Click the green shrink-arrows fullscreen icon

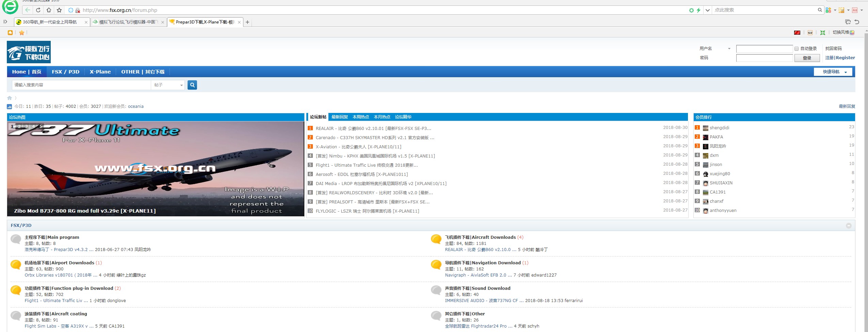823,33
